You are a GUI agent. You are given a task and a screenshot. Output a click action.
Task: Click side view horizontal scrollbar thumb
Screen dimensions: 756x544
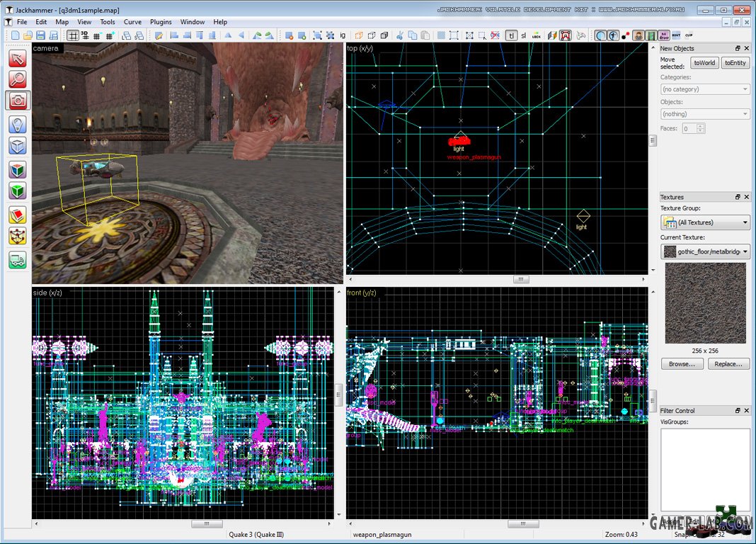click(x=207, y=523)
